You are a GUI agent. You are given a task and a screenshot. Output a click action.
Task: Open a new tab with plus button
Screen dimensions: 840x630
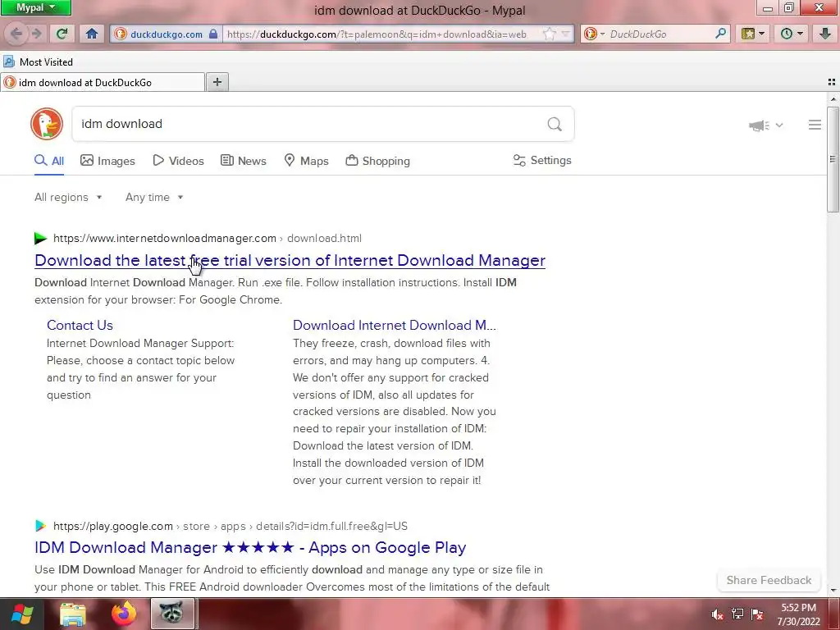tap(217, 82)
